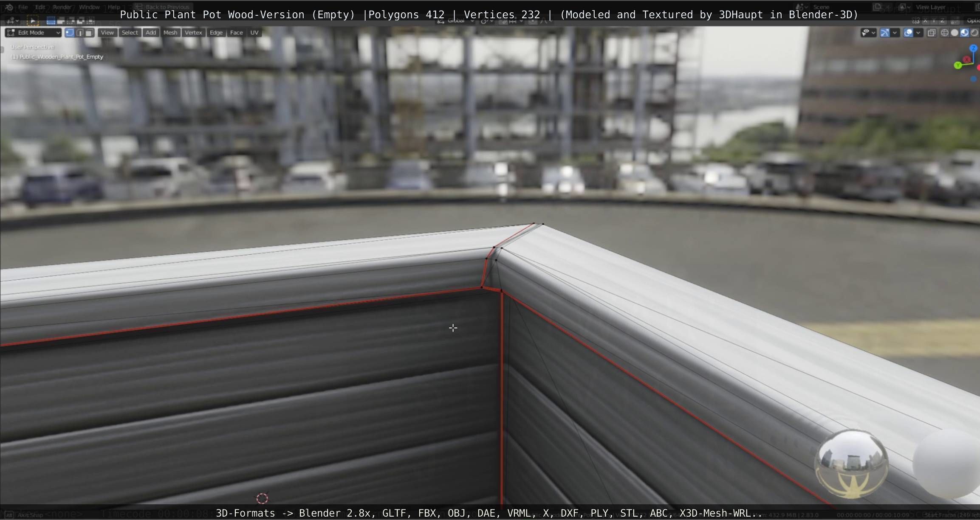Toggle the show overlays button
980x520 pixels.
(x=908, y=33)
